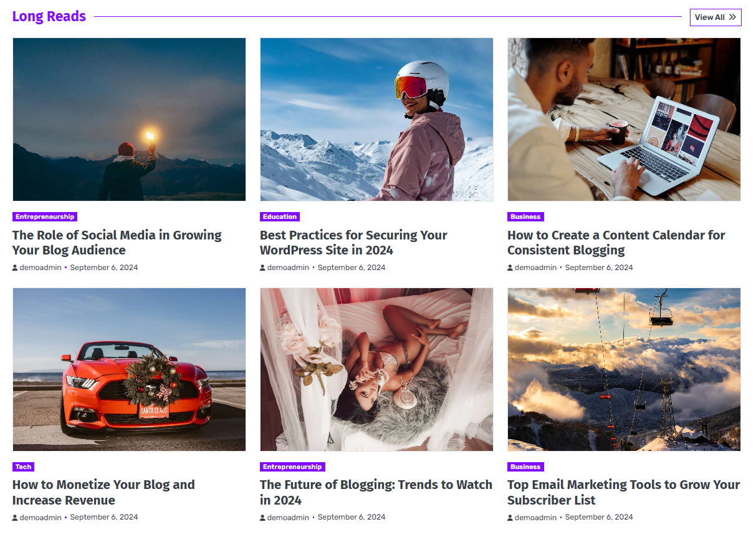The image size is (756, 542).
Task: Open the red Mustang car thumbnail
Action: 129,369
